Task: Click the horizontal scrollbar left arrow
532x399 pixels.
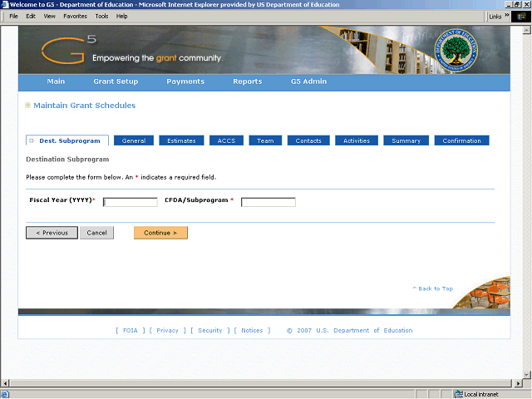Action: pyautogui.click(x=4, y=383)
